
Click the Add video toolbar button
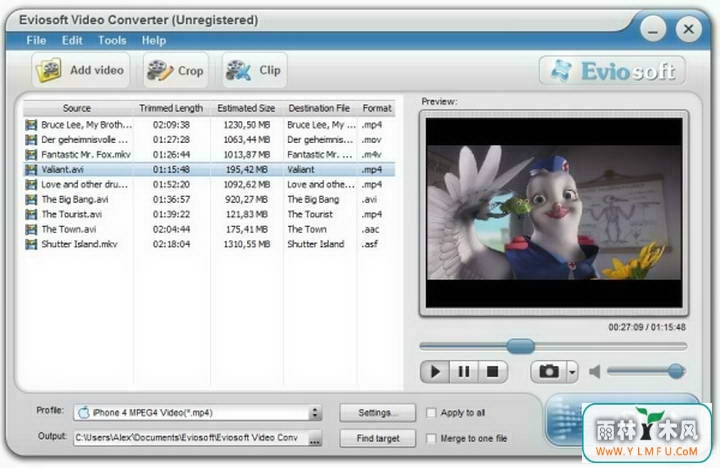point(81,70)
